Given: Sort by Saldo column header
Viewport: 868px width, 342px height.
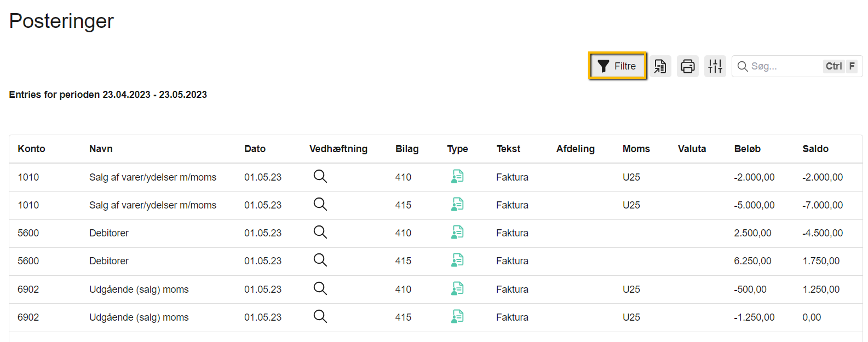Looking at the screenshot, I should (x=815, y=149).
